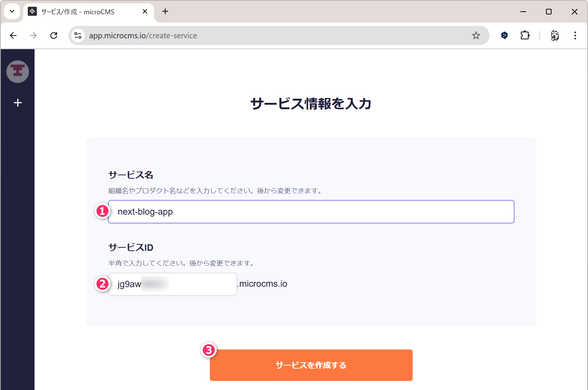The height and width of the screenshot is (390, 588).
Task: Bookmark this page with the star icon
Action: [476, 36]
